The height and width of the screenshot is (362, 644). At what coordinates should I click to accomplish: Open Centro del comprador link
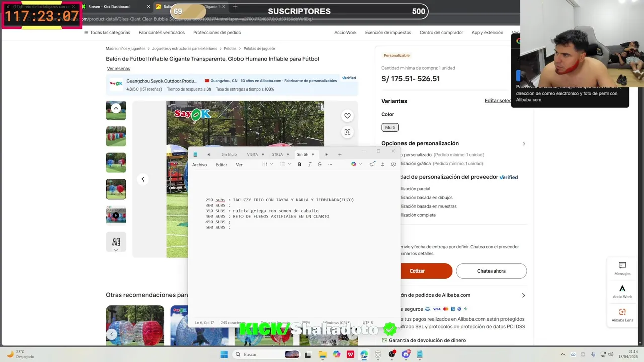pos(441,32)
